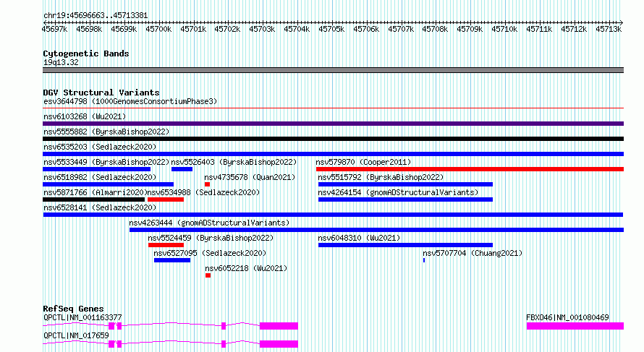Click the blue nsv6048310 Wu2021 bar
644x352 pixels.
(x=405, y=245)
